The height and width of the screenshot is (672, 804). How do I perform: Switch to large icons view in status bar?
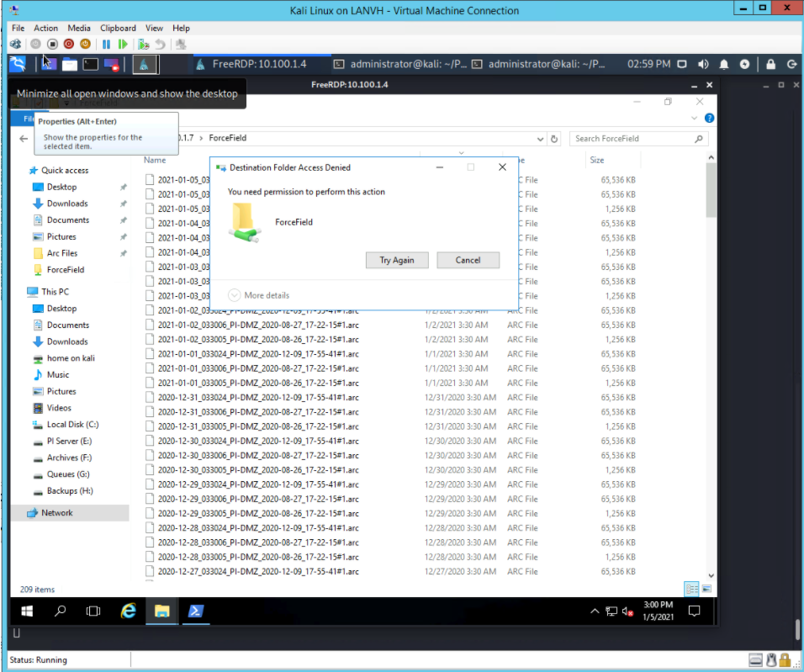(706, 589)
